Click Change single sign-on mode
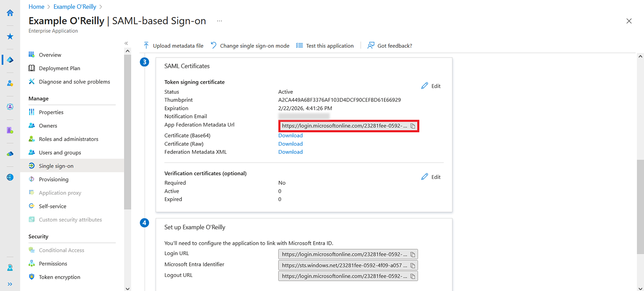 (250, 46)
